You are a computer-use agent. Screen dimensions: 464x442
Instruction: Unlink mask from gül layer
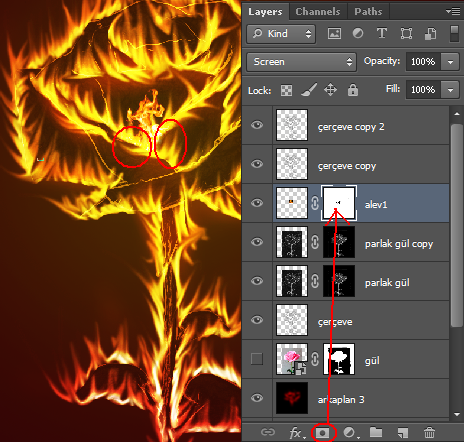point(315,359)
